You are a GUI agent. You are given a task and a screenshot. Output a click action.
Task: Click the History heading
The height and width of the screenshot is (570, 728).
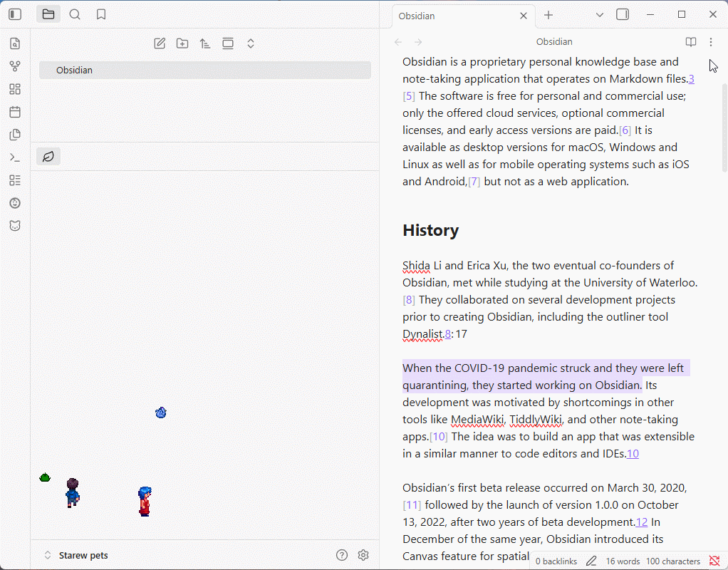coord(431,230)
